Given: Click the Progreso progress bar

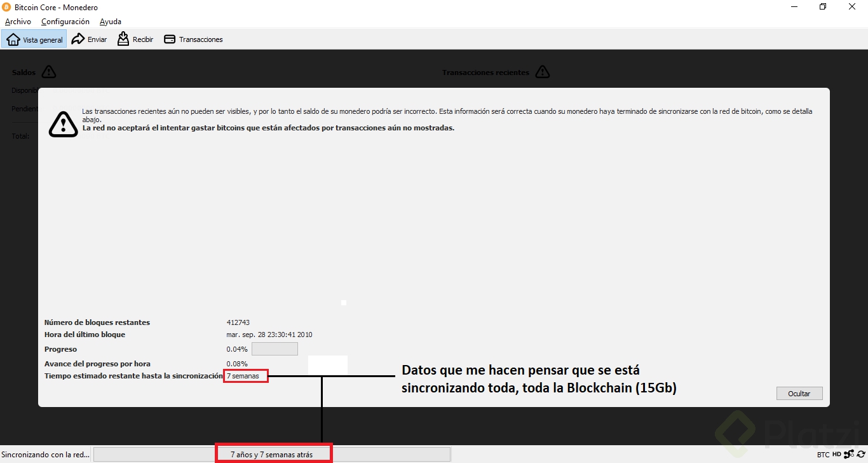Looking at the screenshot, I should (x=275, y=349).
